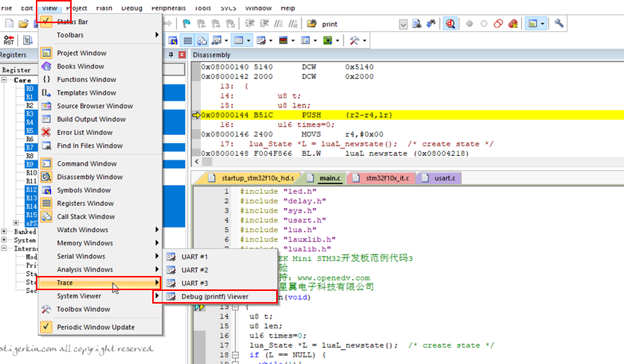Viewport: 624px width, 364px height.
Task: Click the Open File folder icon
Action: (23, 24)
